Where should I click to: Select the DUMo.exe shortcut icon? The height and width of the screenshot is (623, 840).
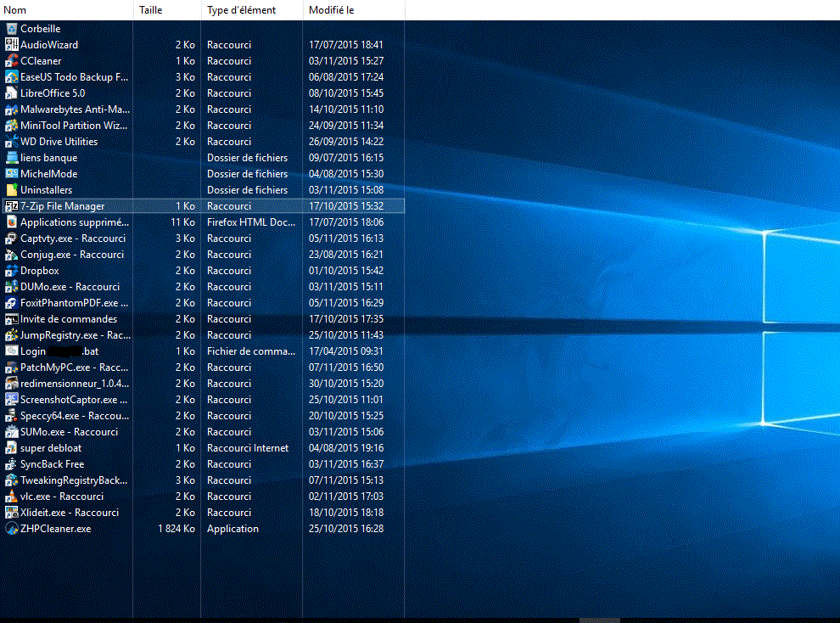tap(11, 287)
